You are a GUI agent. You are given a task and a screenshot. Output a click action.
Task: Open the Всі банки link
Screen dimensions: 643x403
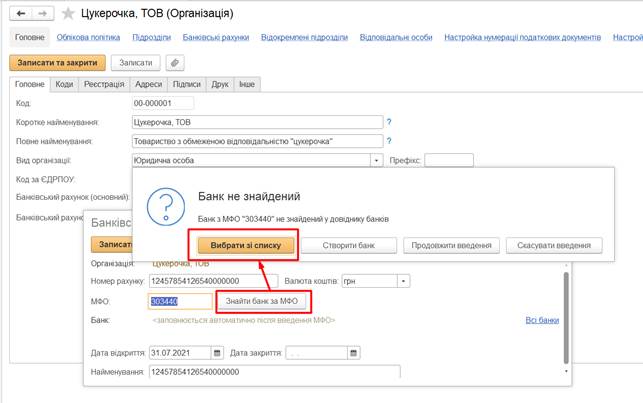point(541,320)
